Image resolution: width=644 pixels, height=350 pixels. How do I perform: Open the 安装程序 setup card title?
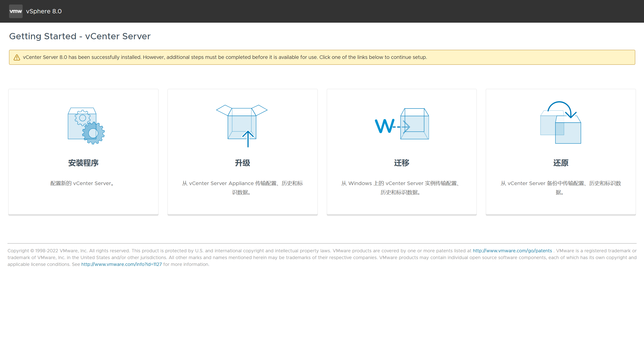[x=83, y=163]
